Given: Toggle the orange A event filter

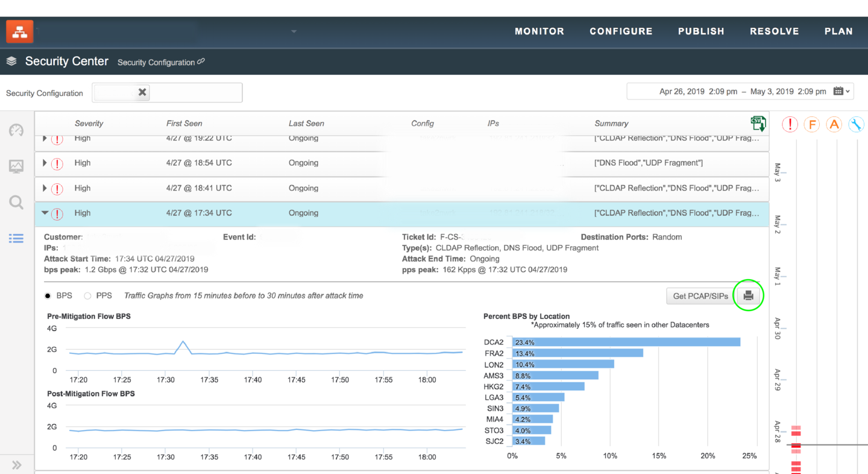Looking at the screenshot, I should (x=834, y=125).
